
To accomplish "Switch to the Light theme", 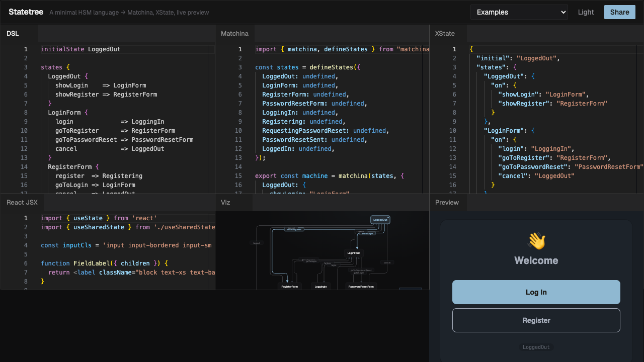I will click(586, 12).
